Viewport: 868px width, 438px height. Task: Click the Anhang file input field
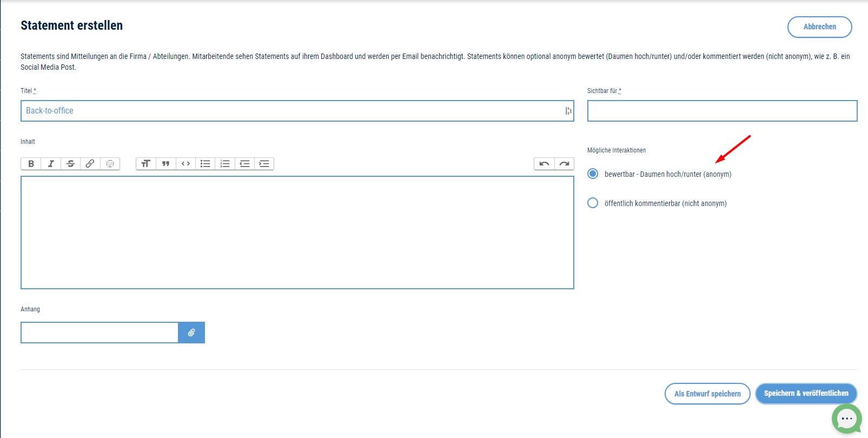coord(100,333)
